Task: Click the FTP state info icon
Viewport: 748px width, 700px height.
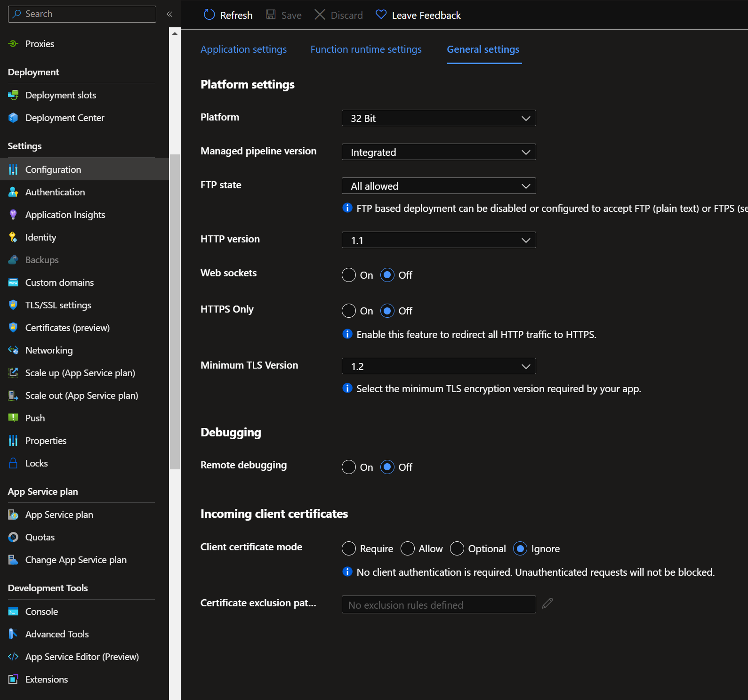Action: (x=347, y=208)
